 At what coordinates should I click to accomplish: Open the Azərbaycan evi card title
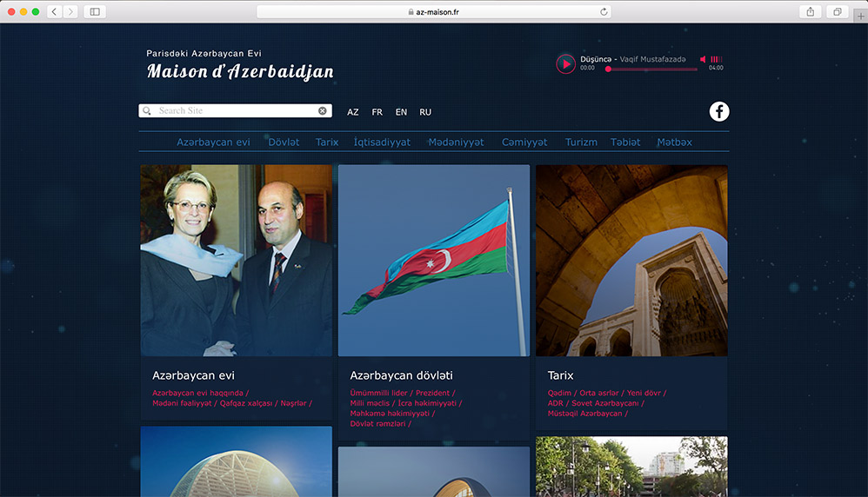pyautogui.click(x=193, y=375)
